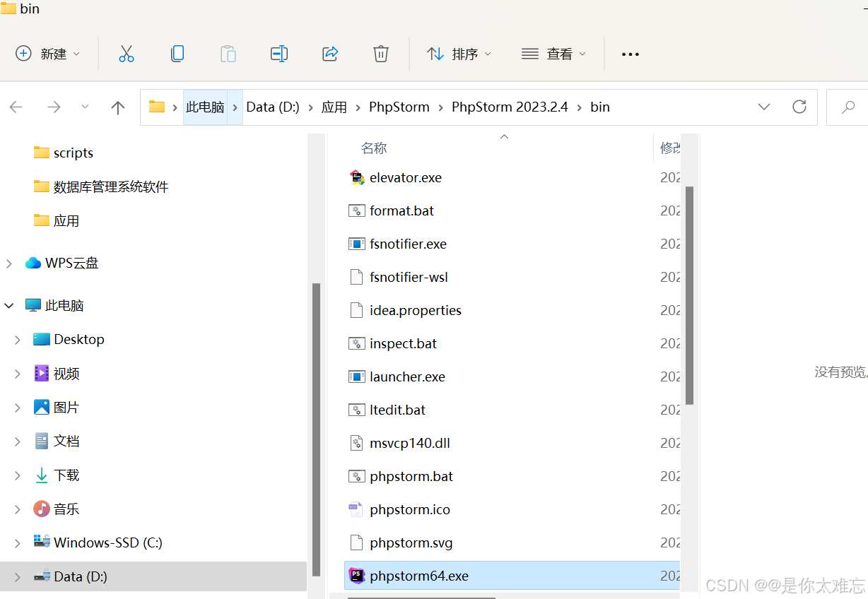Click 此电脑 in the address bar
The width and height of the screenshot is (868, 599).
point(205,107)
